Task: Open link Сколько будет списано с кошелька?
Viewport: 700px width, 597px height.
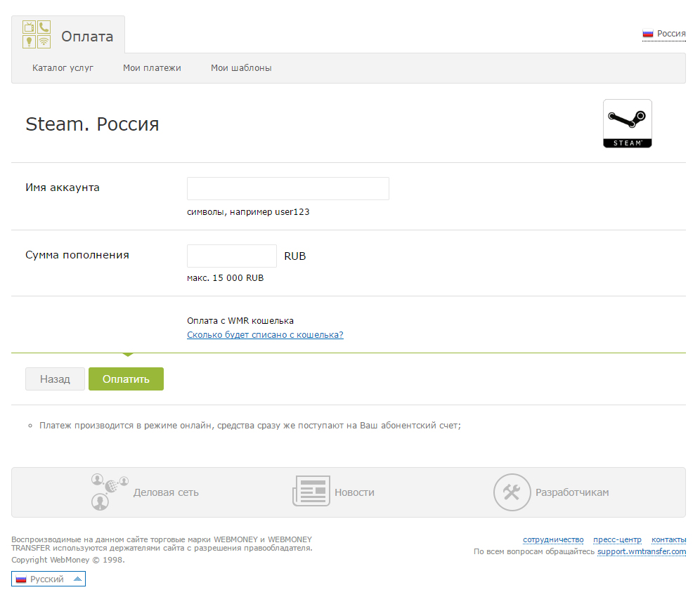Action: coord(265,334)
